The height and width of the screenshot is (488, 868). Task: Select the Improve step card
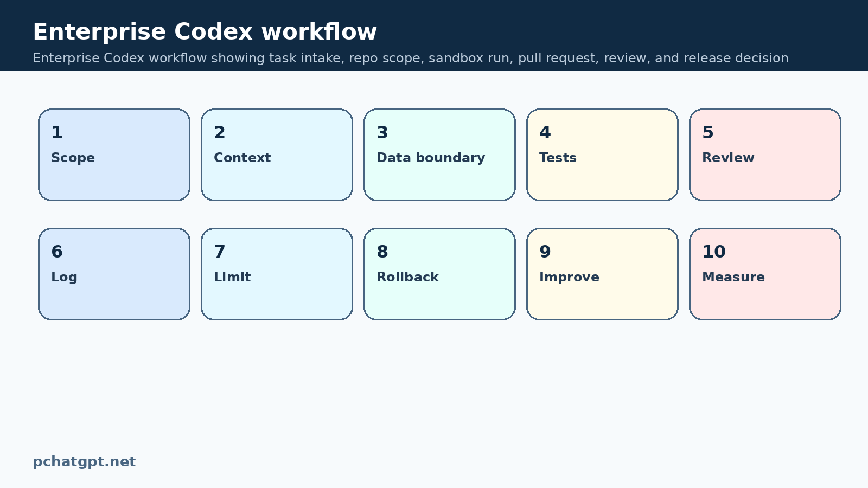point(602,274)
